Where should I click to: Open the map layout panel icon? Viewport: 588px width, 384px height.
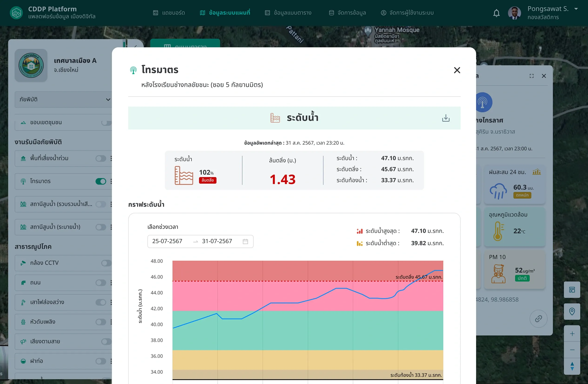(572, 290)
